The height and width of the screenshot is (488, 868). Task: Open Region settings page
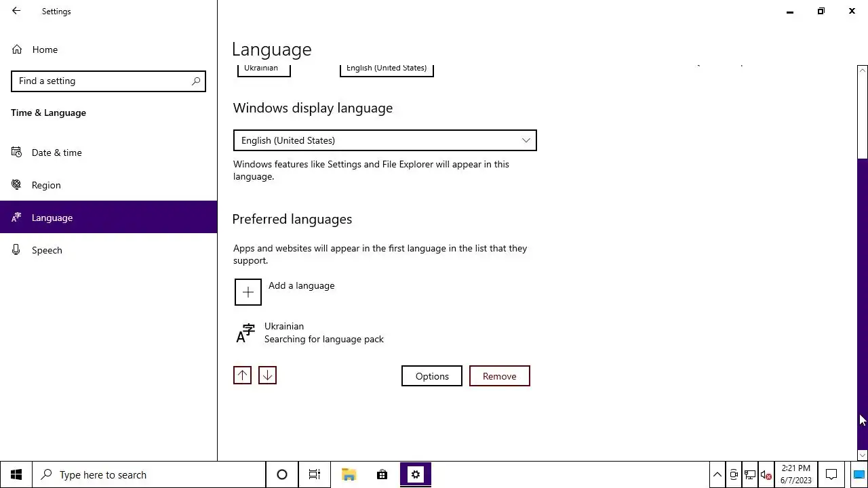tap(108, 185)
